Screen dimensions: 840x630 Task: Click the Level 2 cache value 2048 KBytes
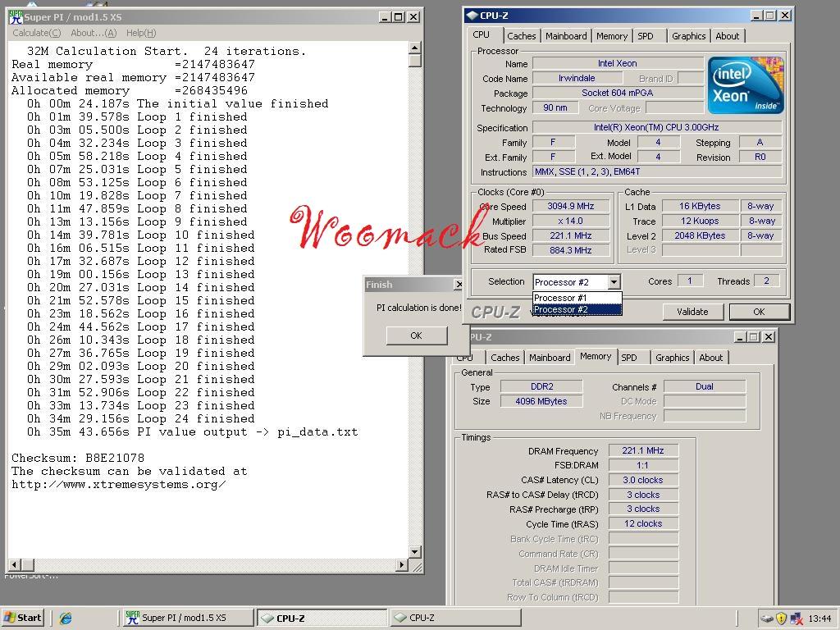(700, 235)
